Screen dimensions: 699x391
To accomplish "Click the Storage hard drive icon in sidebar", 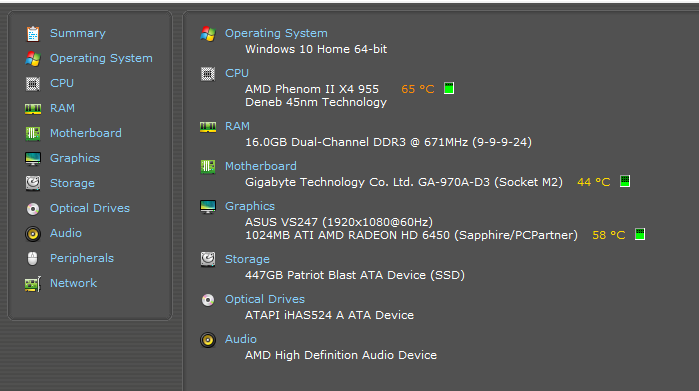I will 33,183.
